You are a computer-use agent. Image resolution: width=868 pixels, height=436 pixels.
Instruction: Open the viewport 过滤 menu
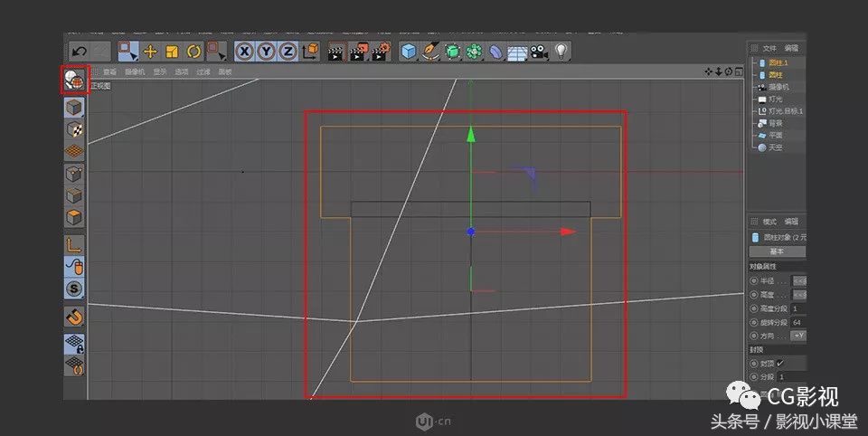click(203, 72)
